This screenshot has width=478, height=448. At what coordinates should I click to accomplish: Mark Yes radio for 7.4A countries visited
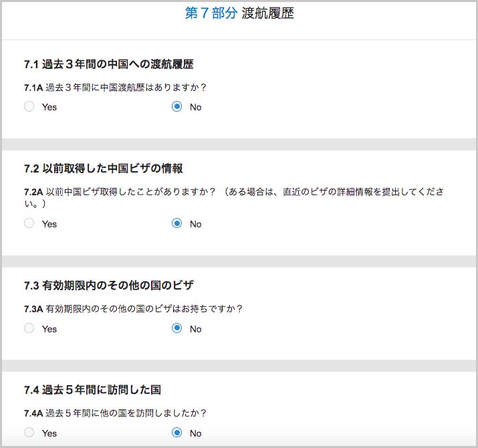coord(29,433)
